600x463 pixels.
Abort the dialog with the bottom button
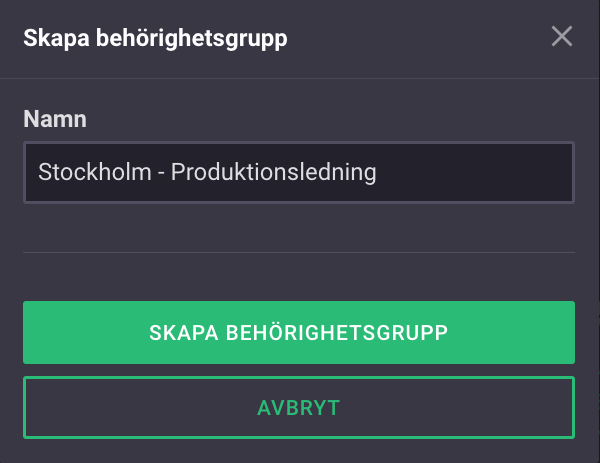point(298,407)
